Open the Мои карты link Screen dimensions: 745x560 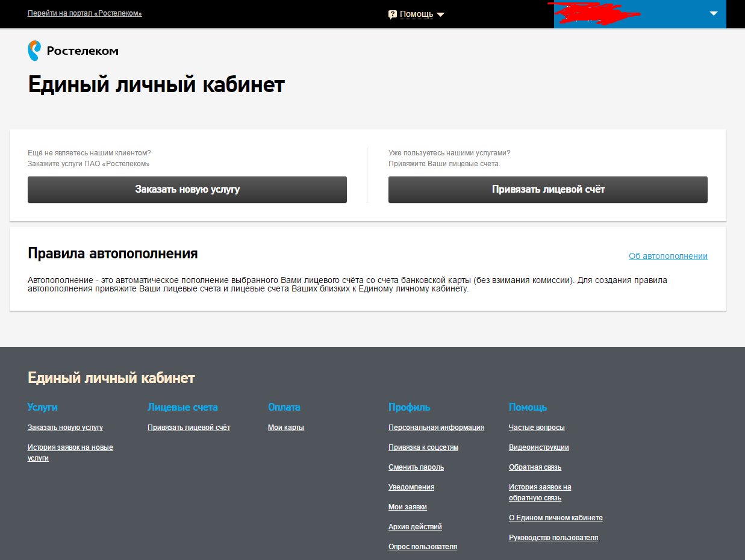coord(286,428)
